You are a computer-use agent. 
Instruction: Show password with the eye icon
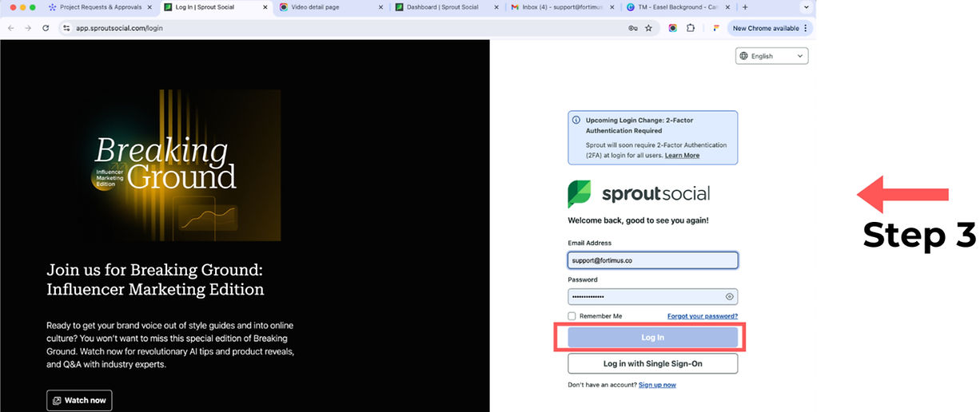coord(729,296)
